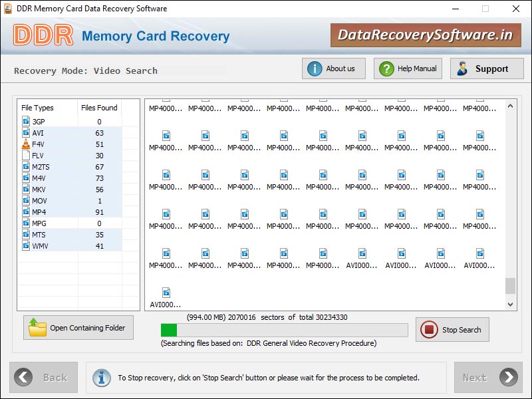Screen dimensions: 532x399
Task: Click the down arrow of the results scrollbar
Action: 511,303
